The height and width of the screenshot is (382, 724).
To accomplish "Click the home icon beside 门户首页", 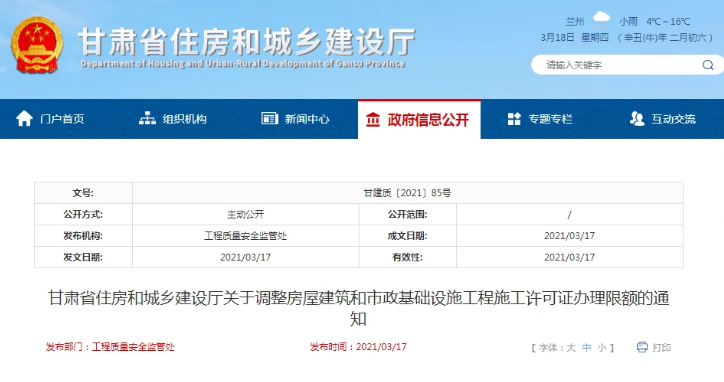I will [24, 119].
